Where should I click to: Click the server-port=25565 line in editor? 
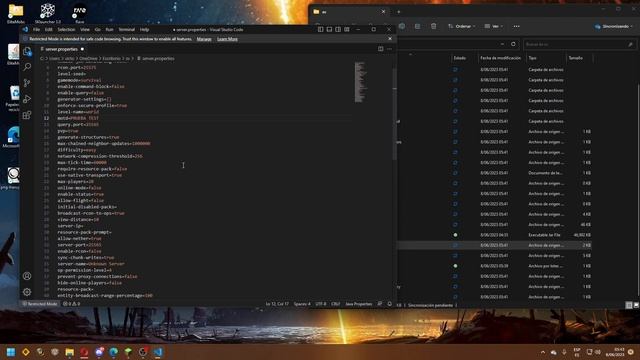click(x=79, y=245)
